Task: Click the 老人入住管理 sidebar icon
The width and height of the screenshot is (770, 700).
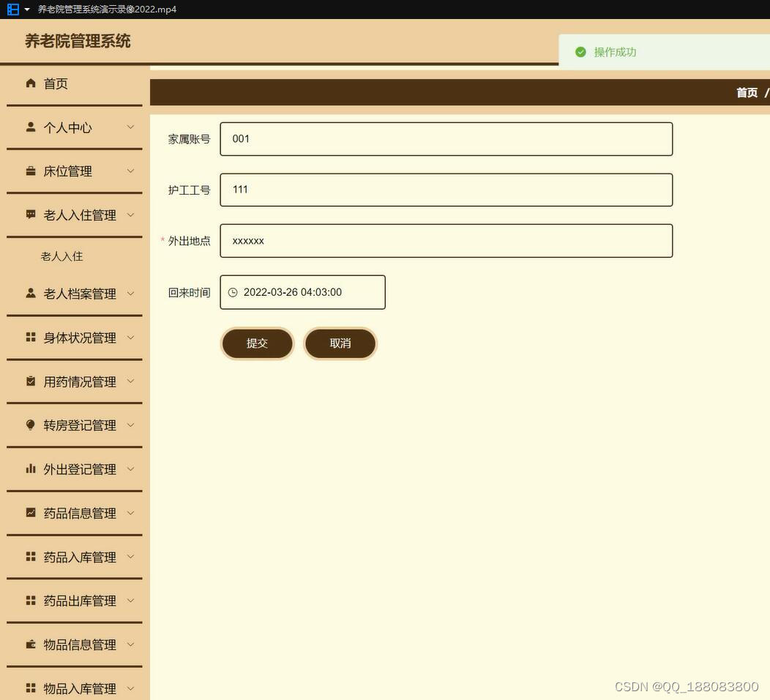Action: [x=30, y=215]
